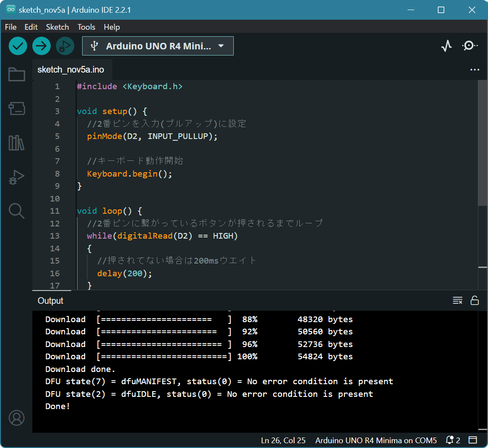
Task: Click the Output panel vertical scrollbar
Action: coord(483,372)
